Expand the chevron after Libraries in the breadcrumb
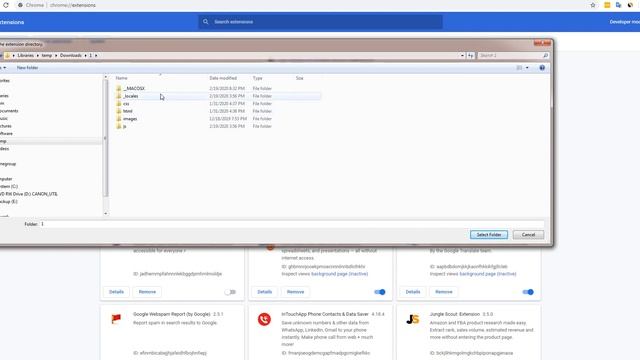 [x=38, y=55]
